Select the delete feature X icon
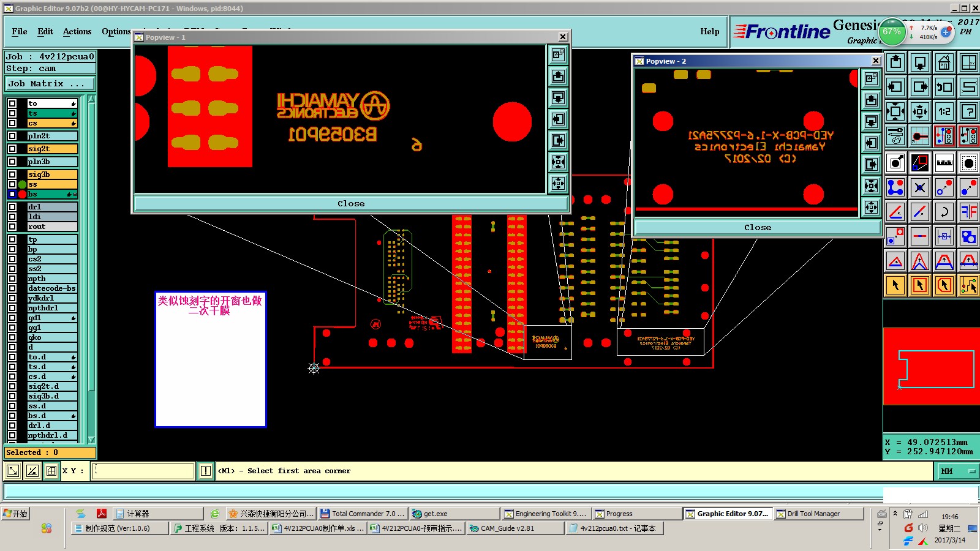980x551 pixels. pos(920,187)
